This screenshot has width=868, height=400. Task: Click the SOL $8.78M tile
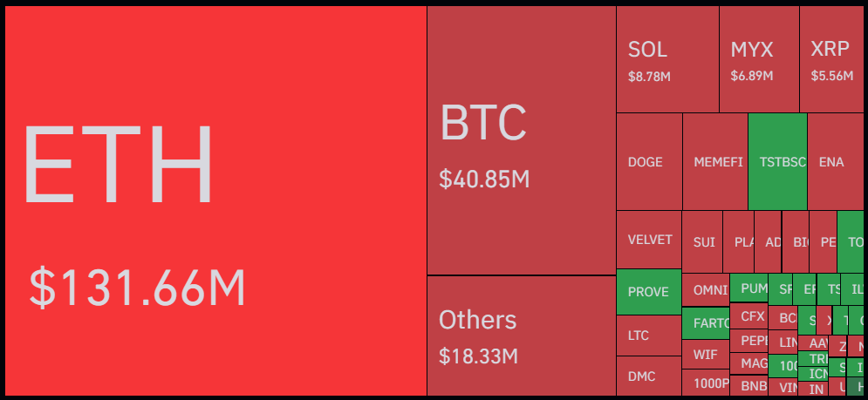(x=667, y=59)
